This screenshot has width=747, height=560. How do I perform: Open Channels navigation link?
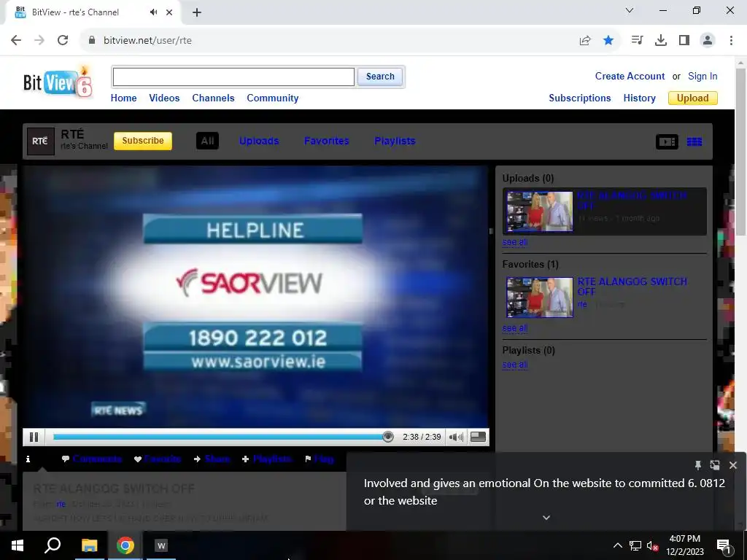pyautogui.click(x=214, y=98)
